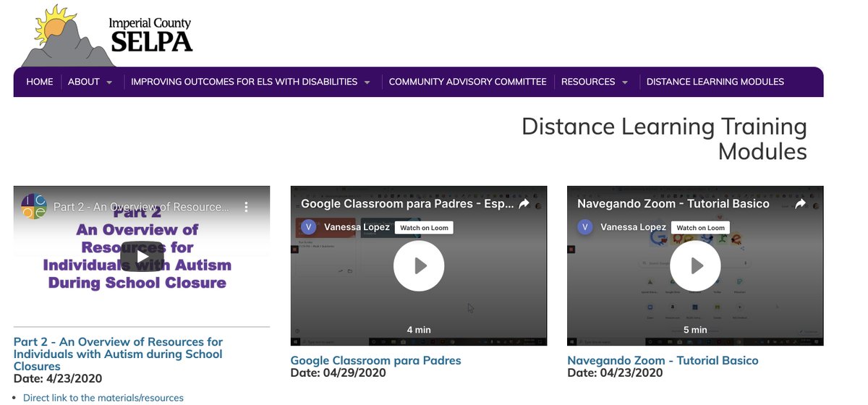Play the Google Classroom para Padres video
This screenshot has height=405, width=868.
[419, 266]
